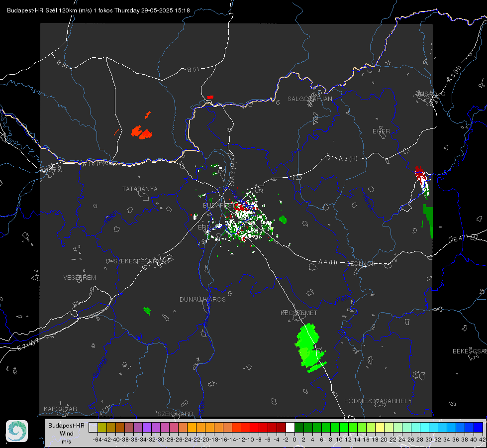The width and height of the screenshot is (487, 448).
Task: Click the BUDAPEST city label
Action: click(x=219, y=205)
